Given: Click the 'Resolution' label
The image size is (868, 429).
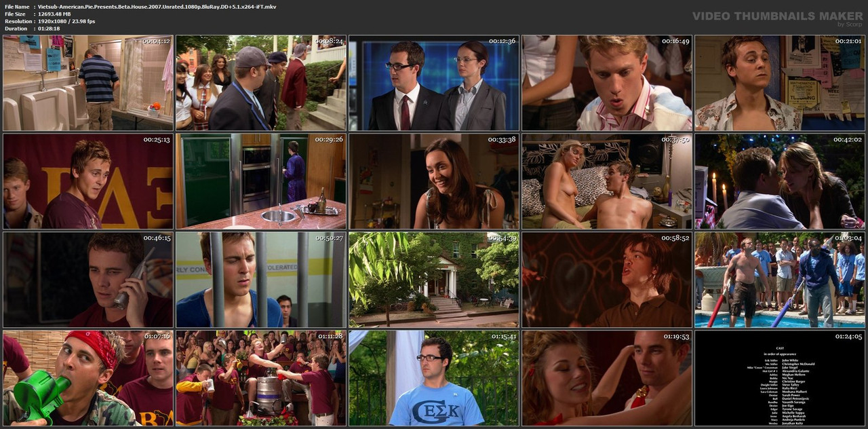Looking at the screenshot, I should pos(18,22).
